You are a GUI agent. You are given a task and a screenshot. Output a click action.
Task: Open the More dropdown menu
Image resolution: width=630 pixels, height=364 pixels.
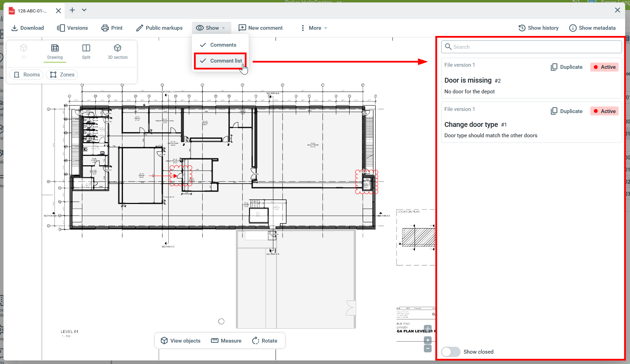click(314, 28)
